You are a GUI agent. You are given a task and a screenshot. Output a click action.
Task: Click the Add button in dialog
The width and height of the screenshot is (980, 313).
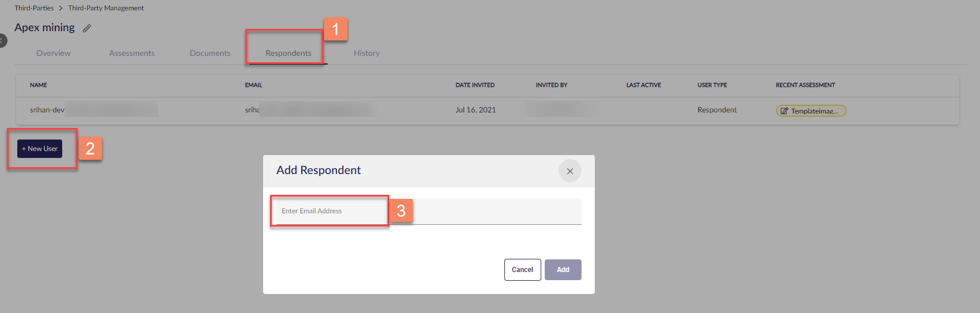[563, 270]
